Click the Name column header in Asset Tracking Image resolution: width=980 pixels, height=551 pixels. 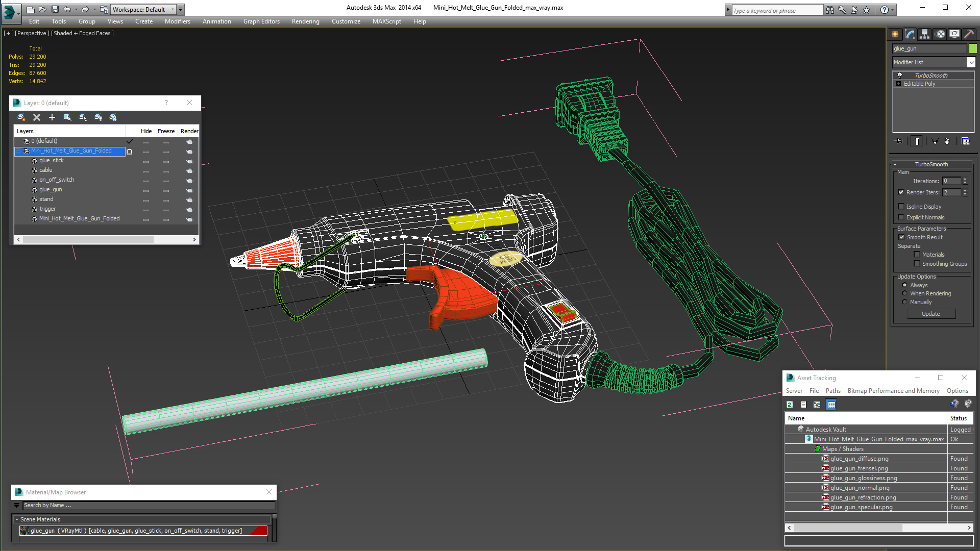click(866, 418)
